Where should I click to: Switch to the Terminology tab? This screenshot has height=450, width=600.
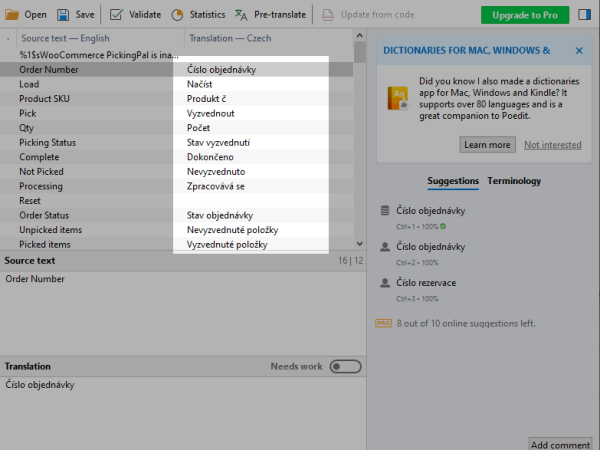click(x=514, y=181)
